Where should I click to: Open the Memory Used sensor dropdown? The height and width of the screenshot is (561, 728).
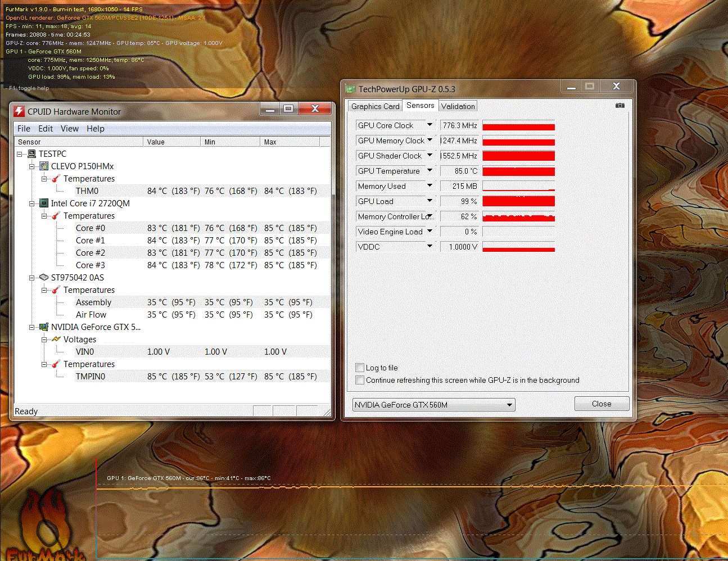pyautogui.click(x=429, y=186)
